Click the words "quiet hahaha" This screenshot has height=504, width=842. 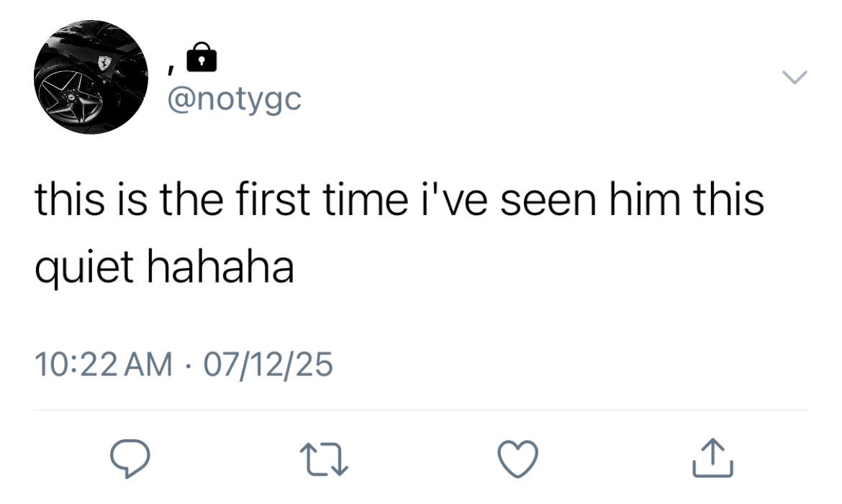[164, 267]
